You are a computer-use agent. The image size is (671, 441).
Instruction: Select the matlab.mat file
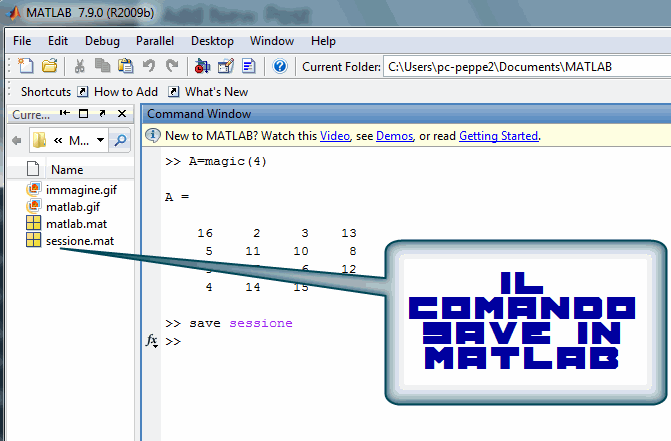[x=76, y=224]
